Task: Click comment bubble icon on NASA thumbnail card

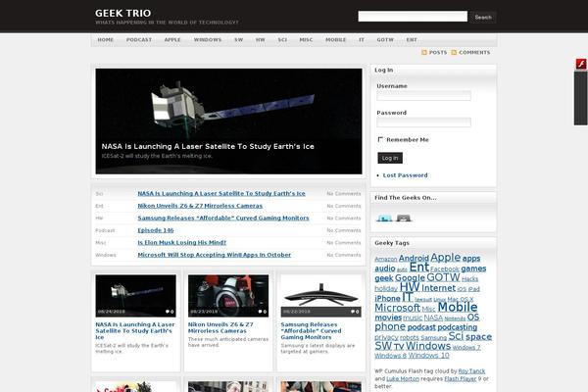Action: pyautogui.click(x=168, y=312)
